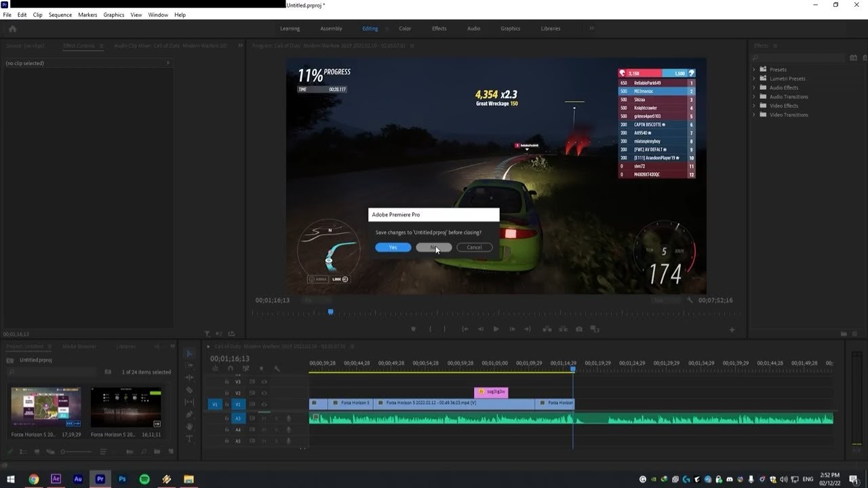Click the Extract button in Program Monitor

562,329
